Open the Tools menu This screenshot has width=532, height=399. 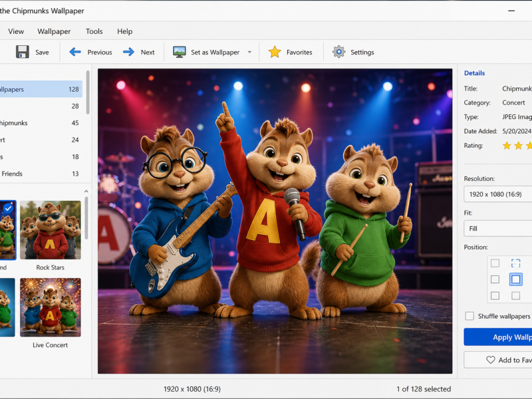click(94, 31)
